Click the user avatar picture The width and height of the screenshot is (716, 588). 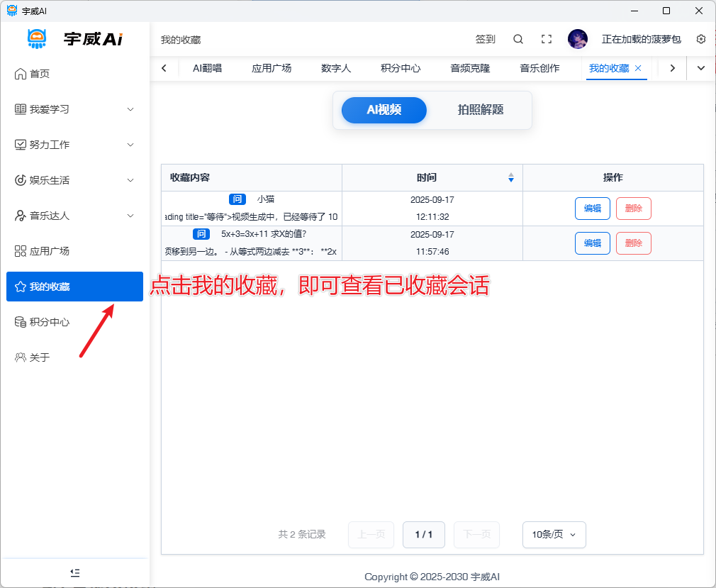tap(578, 39)
